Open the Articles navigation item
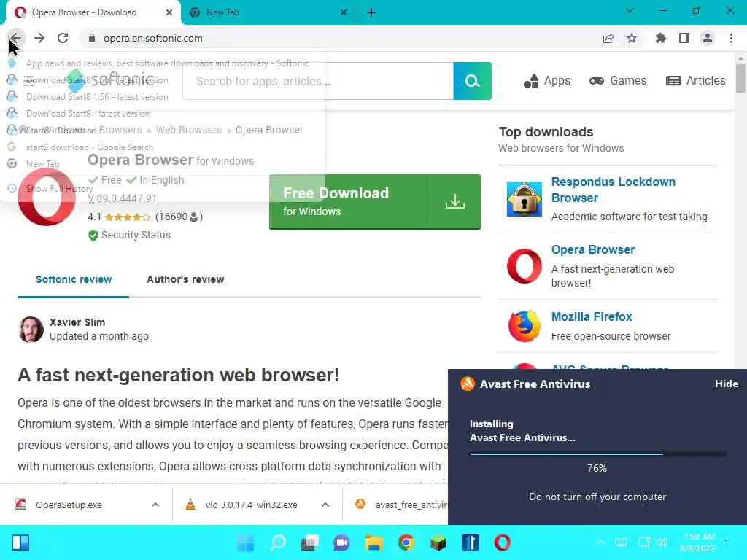Screen dimensions: 747x560 tap(695, 81)
